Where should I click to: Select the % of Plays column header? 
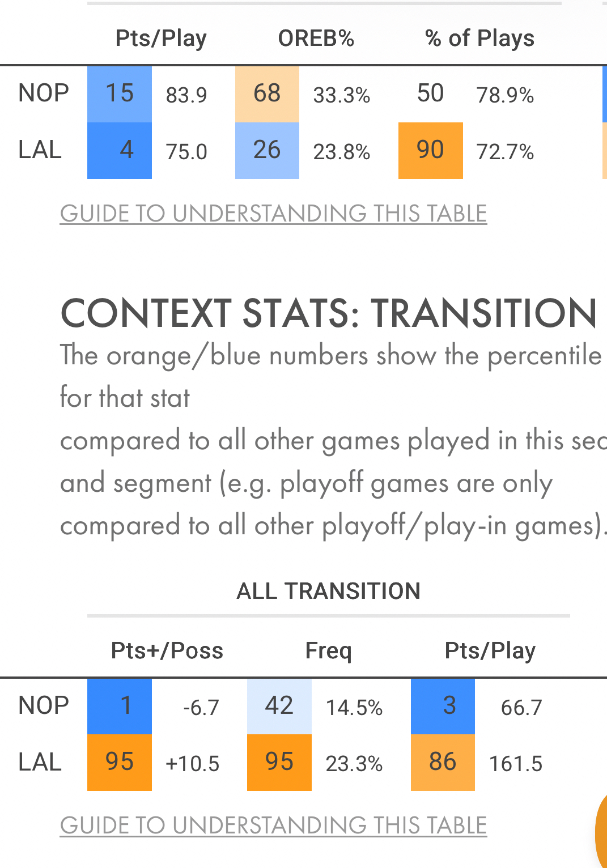tap(479, 39)
